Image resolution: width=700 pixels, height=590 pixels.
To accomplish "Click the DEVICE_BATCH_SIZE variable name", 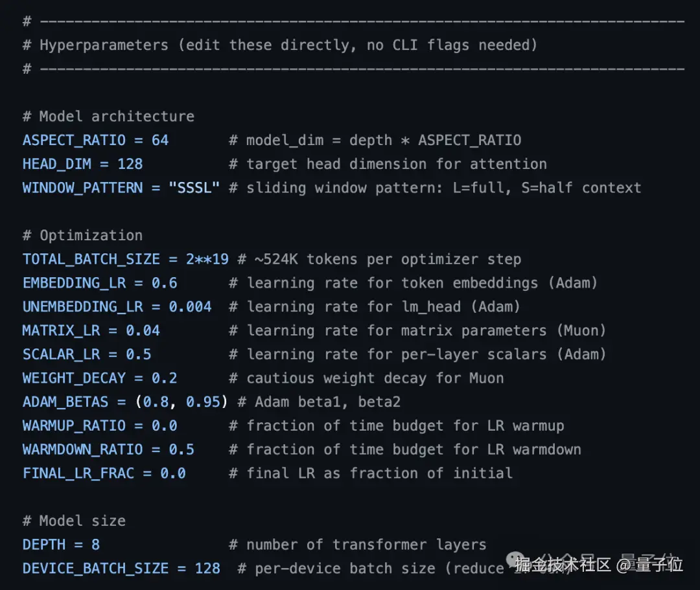I will click(95, 569).
